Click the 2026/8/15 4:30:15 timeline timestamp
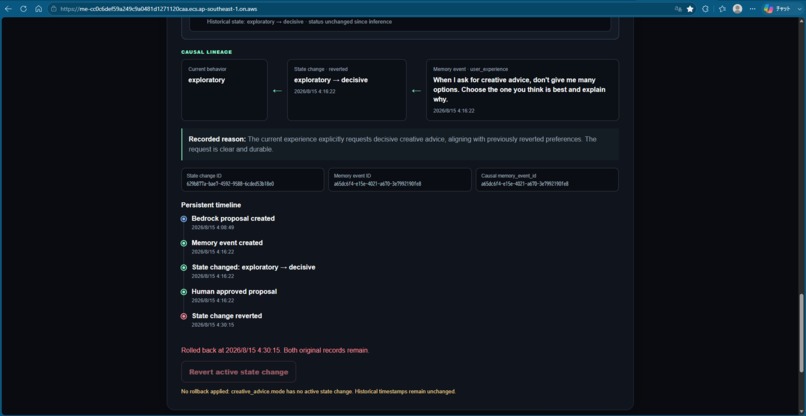Screen dimensions: 806x416 coord(213,324)
